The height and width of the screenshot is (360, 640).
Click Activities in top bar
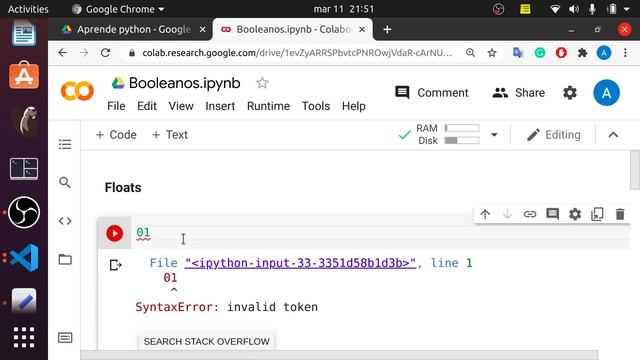pos(28,9)
